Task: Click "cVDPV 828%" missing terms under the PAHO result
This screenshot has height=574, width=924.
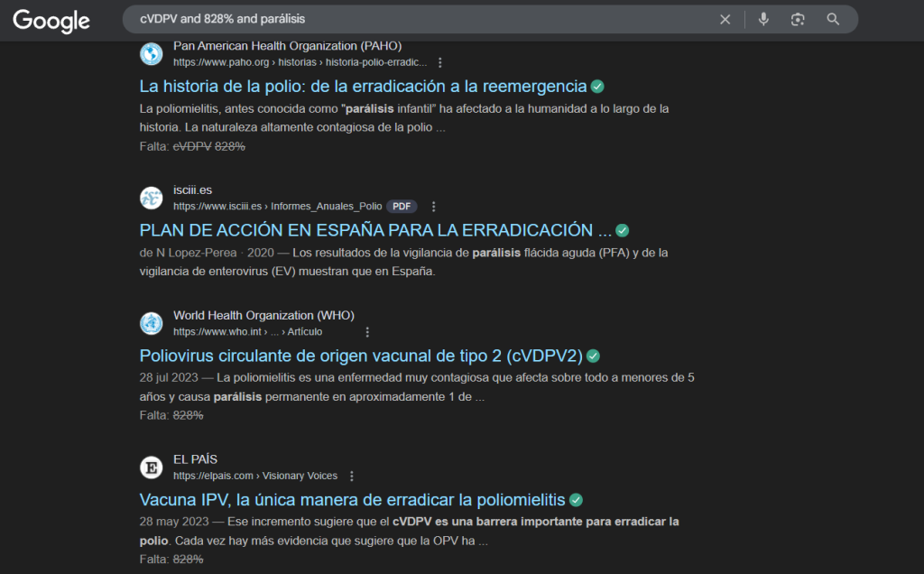Action: 209,146
